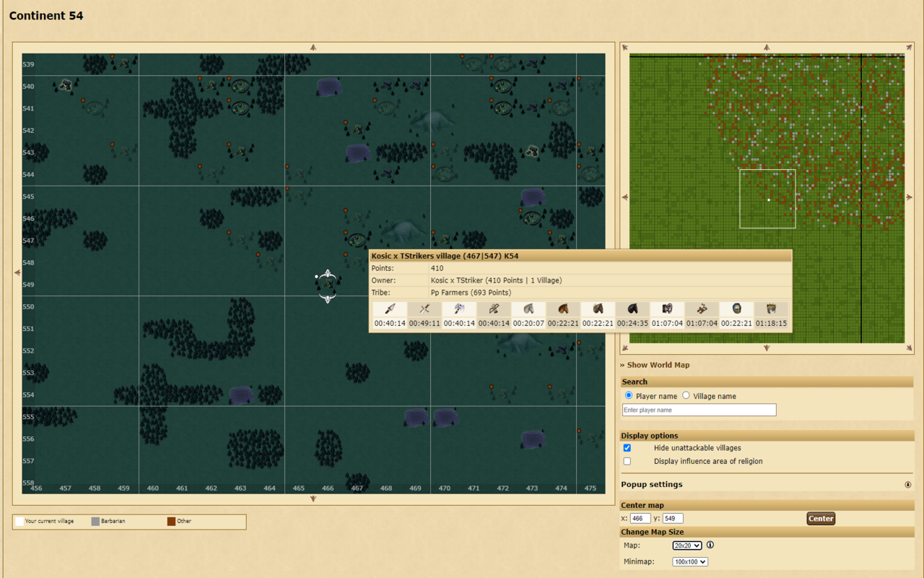924x578 pixels.
Task: Click the nobleman crown icon
Action: (x=771, y=309)
